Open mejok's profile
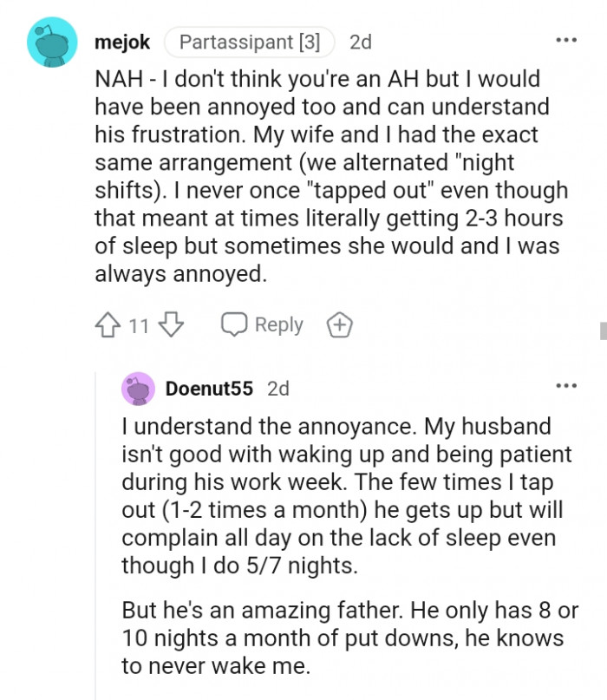 pos(121,42)
